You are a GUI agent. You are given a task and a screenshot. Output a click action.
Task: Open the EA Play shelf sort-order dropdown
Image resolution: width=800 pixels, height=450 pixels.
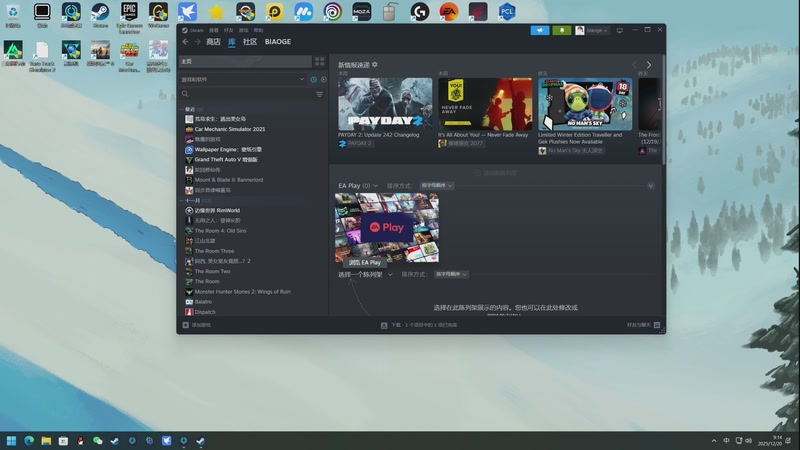click(x=436, y=186)
